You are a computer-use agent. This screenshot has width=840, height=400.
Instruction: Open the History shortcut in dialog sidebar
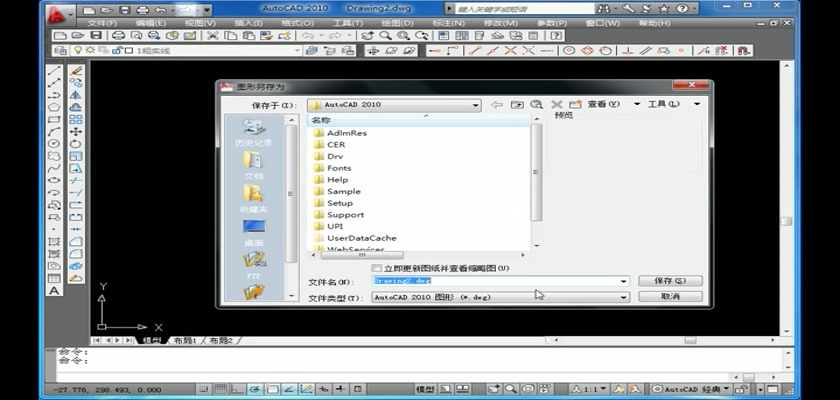pos(253,133)
